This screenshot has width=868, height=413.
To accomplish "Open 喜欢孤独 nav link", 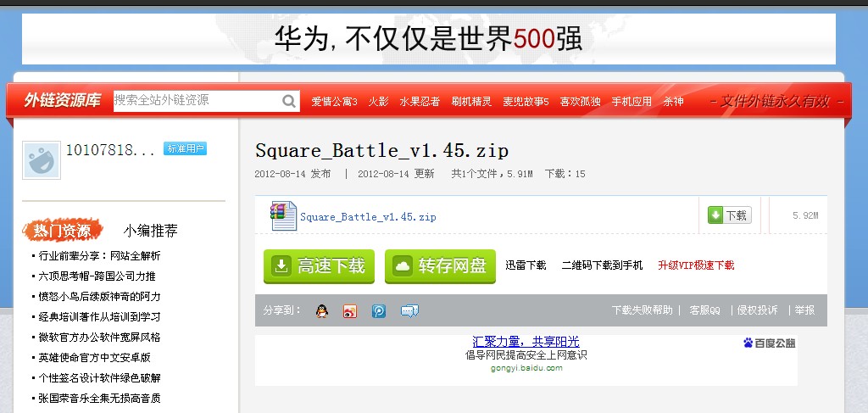I will click(x=580, y=102).
